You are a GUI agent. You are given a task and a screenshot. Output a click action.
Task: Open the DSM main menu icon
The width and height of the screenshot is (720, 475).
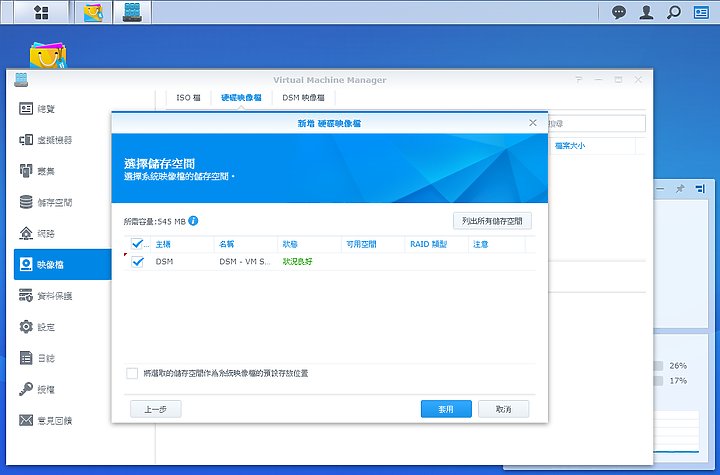41,12
